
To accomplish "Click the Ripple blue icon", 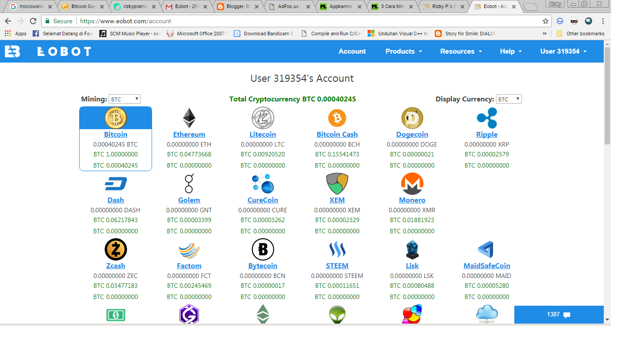I will 487,118.
